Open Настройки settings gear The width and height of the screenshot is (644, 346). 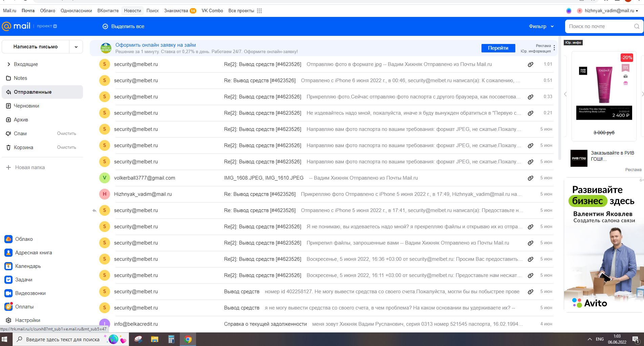click(8, 320)
